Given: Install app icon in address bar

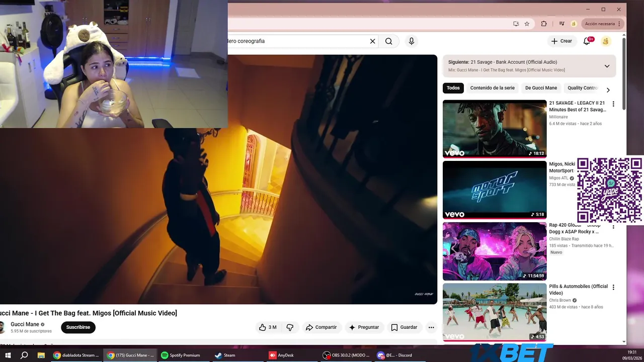Looking at the screenshot, I should point(516,24).
